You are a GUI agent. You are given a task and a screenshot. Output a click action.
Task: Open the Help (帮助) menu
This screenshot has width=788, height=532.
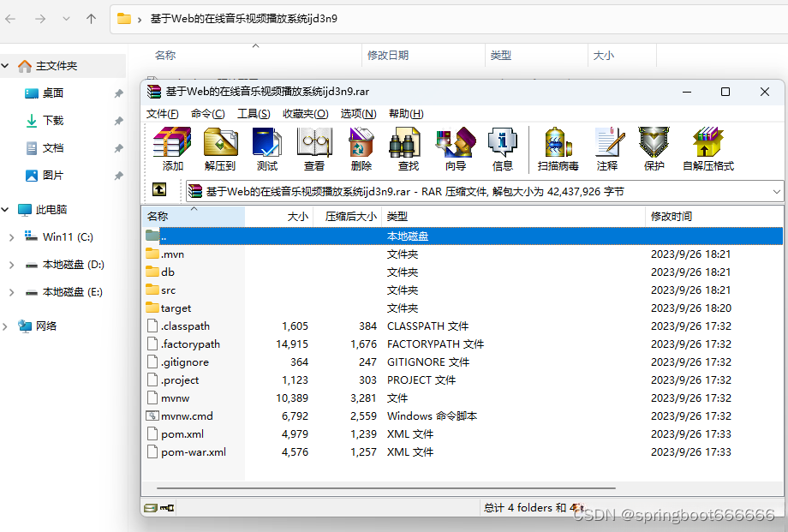click(406, 114)
